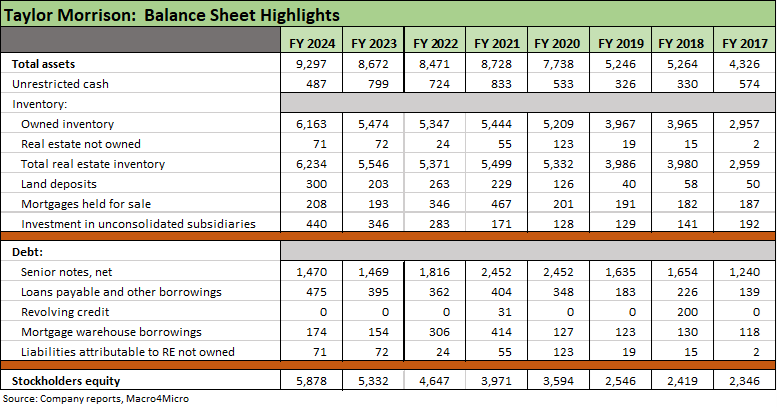Select FY 2024 unrestricted cash value 487
Image resolution: width=777 pixels, height=408 pixels.
316,84
